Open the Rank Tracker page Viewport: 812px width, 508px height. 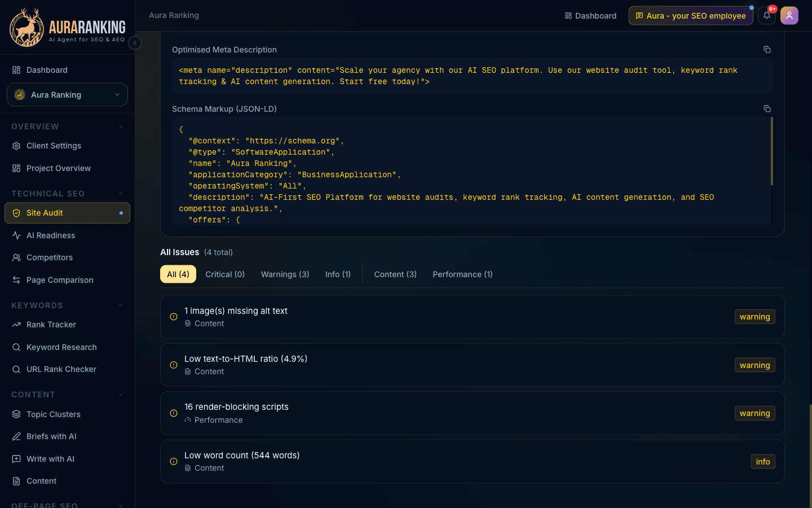(67, 325)
